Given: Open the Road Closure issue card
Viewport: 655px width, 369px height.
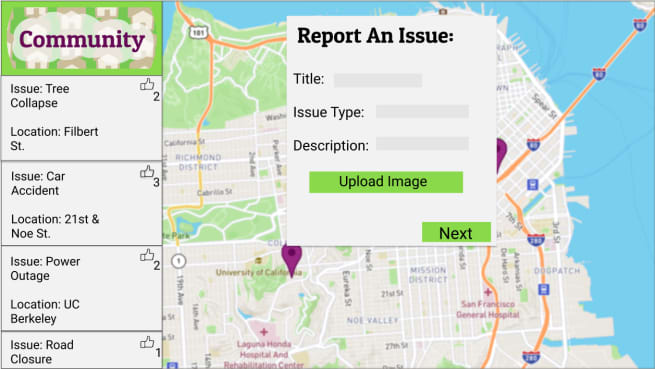Looking at the screenshot, I should pyautogui.click(x=82, y=350).
